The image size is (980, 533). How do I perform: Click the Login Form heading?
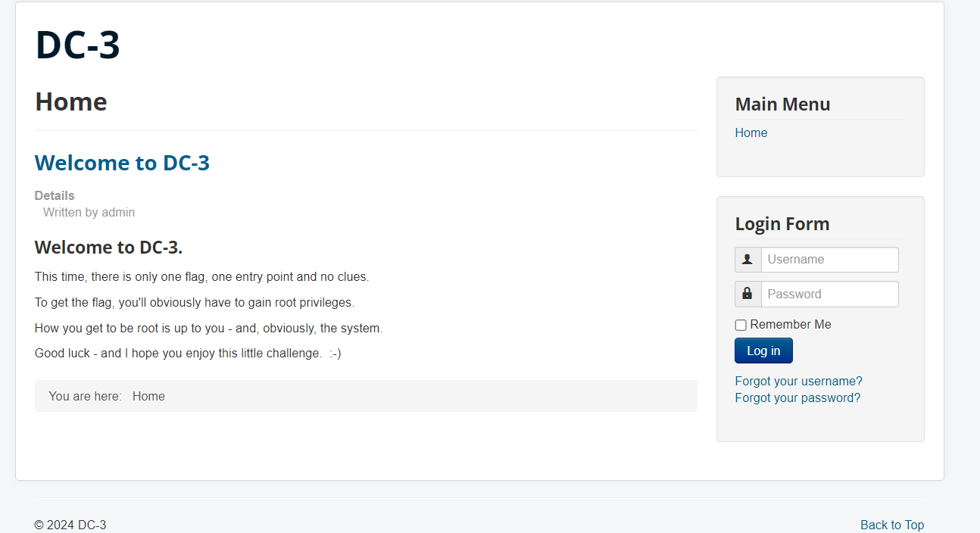[782, 224]
